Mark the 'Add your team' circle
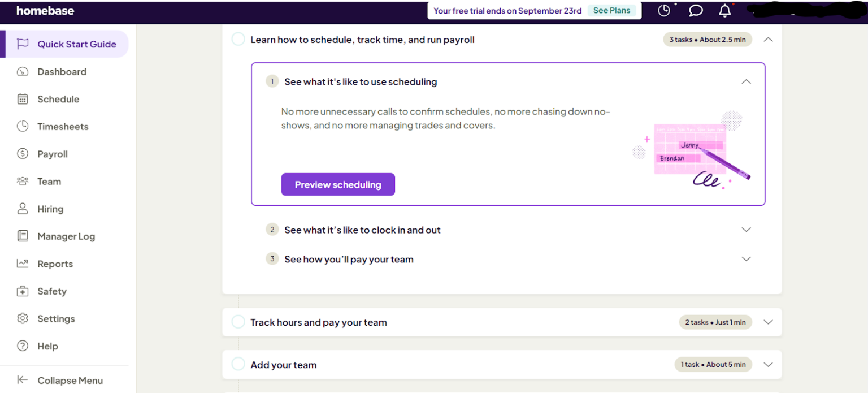The height and width of the screenshot is (393, 868). coord(238,364)
